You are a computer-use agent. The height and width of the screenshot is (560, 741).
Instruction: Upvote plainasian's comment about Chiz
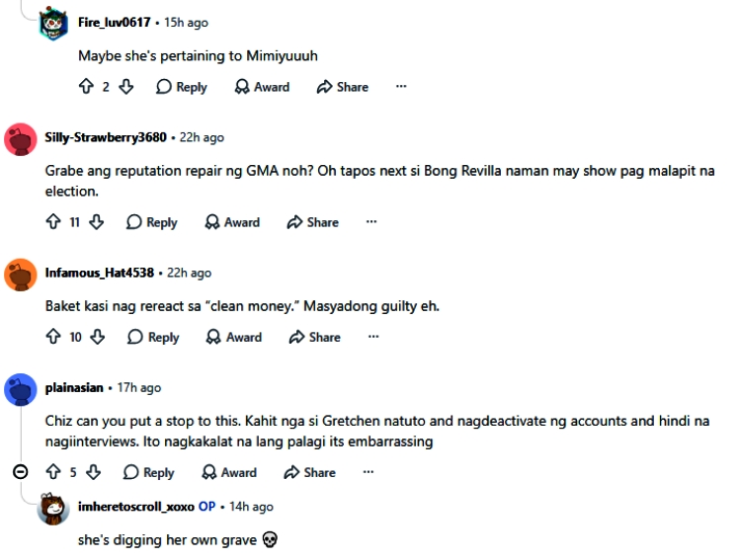53,472
